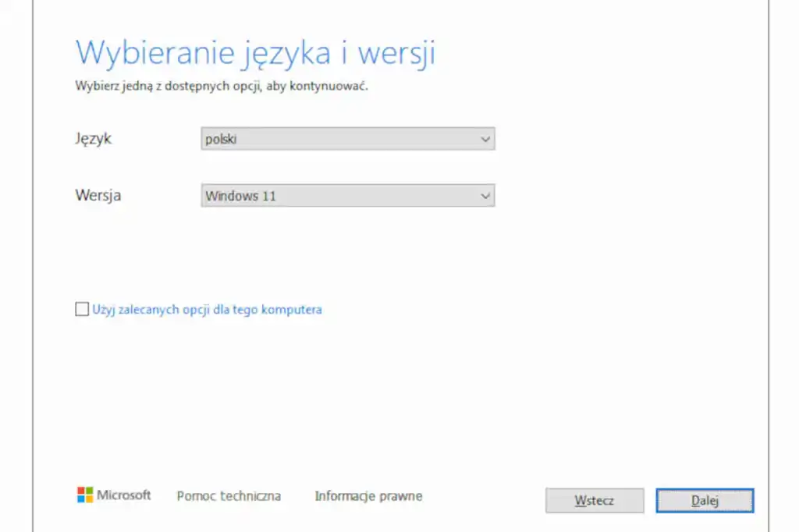799x532 pixels.
Task: Click the Microsoft logo icon
Action: point(85,495)
